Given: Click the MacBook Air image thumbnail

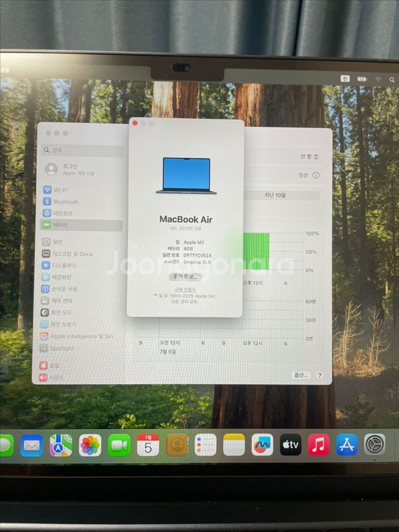Looking at the screenshot, I should tap(186, 176).
